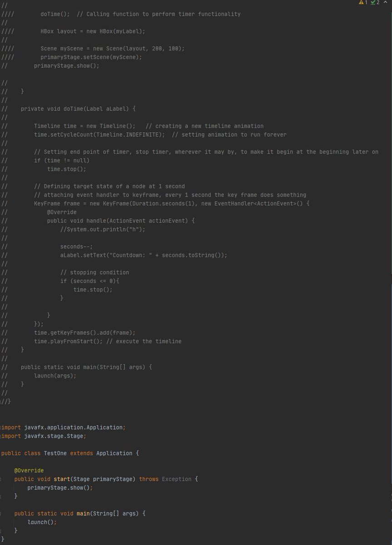Click '// execute the timeline' comment

144,342
